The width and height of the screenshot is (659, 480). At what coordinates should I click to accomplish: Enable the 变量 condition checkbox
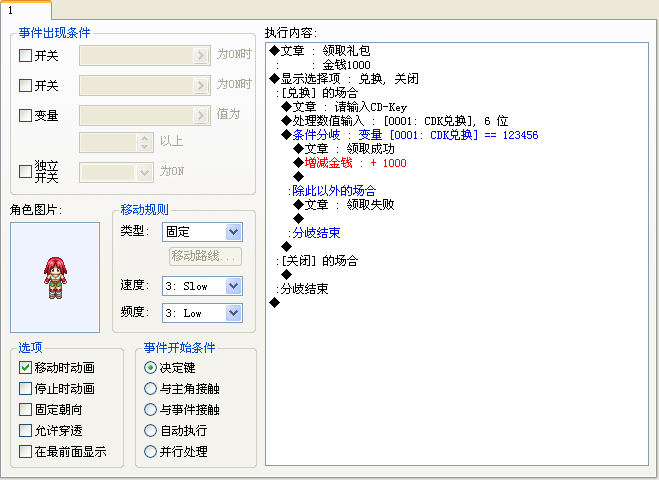click(x=25, y=115)
